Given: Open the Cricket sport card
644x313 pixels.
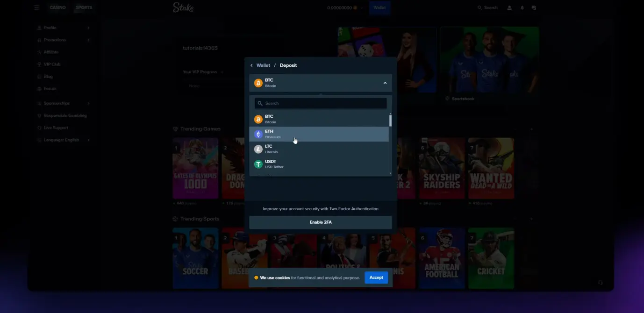Looking at the screenshot, I should [491, 258].
